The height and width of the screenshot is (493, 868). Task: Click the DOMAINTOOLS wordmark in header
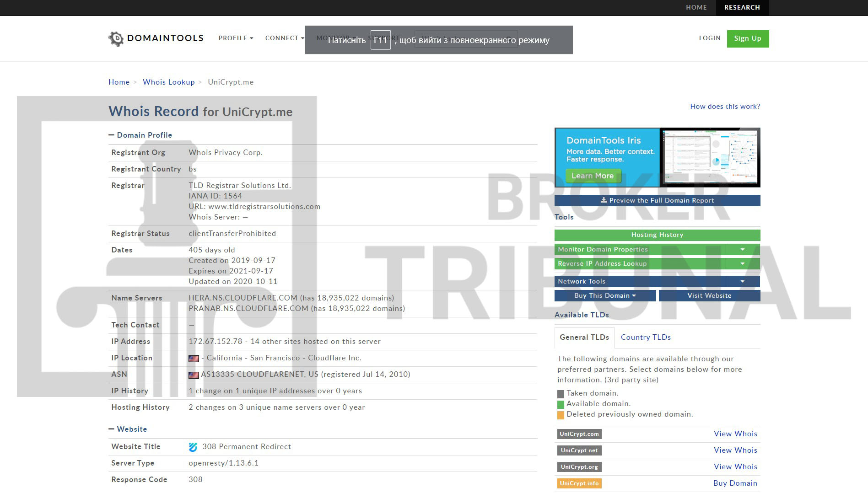(165, 38)
